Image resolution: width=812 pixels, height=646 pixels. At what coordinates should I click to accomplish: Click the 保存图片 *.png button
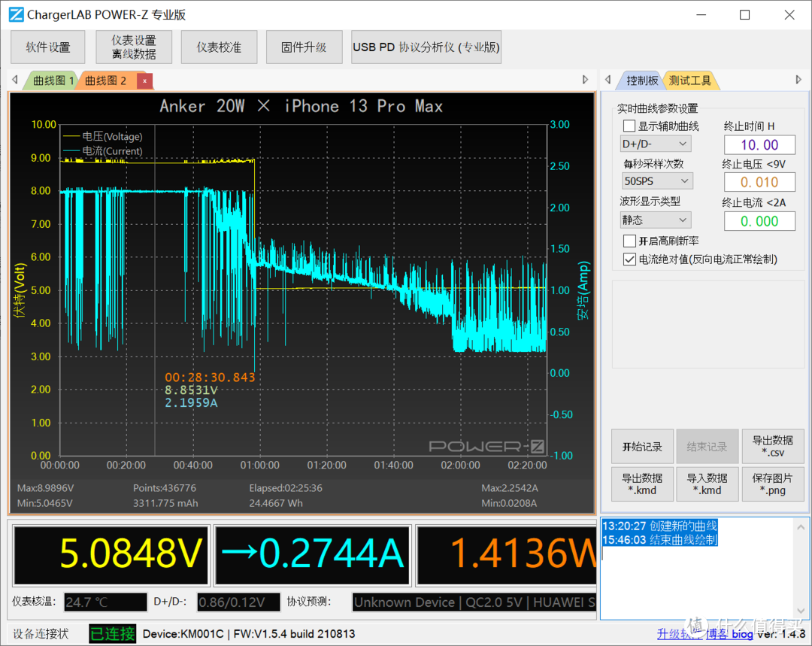pos(773,484)
